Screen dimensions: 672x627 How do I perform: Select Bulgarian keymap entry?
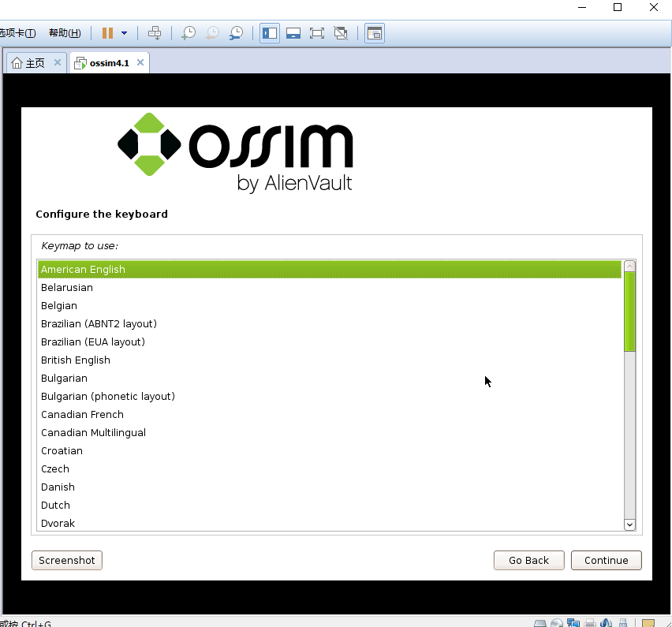click(329, 378)
